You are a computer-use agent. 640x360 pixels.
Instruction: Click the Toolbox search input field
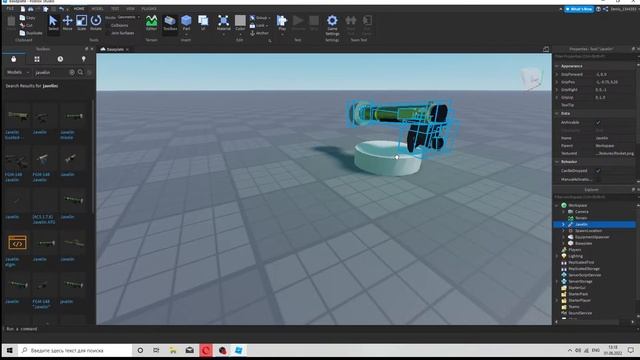51,72
